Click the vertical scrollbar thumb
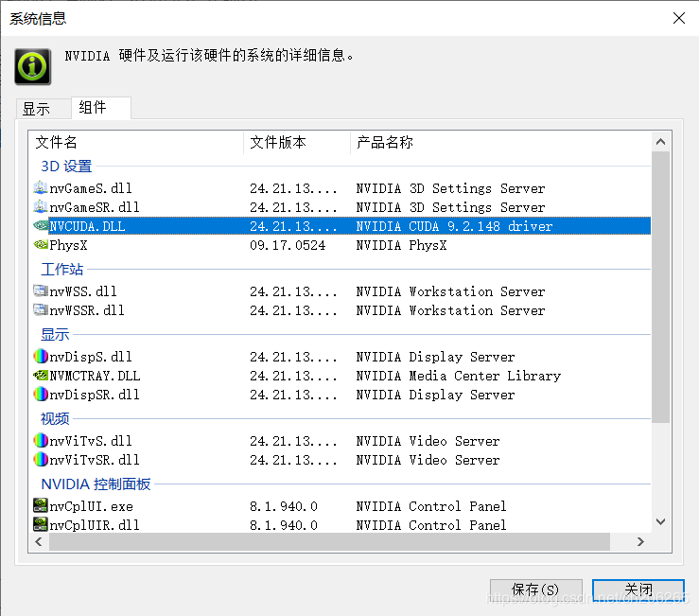 click(x=660, y=288)
